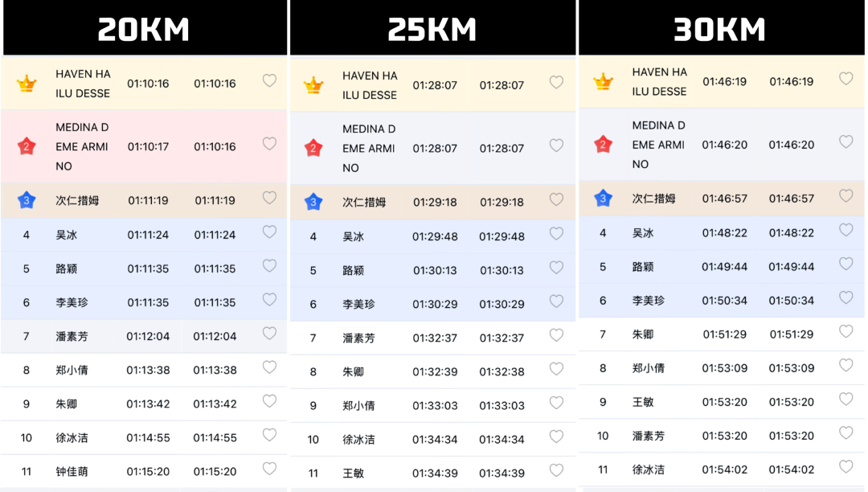Screen dimensions: 868x492
Task: Click the red star rank 2 badge in 25KM
Action: [x=313, y=148]
